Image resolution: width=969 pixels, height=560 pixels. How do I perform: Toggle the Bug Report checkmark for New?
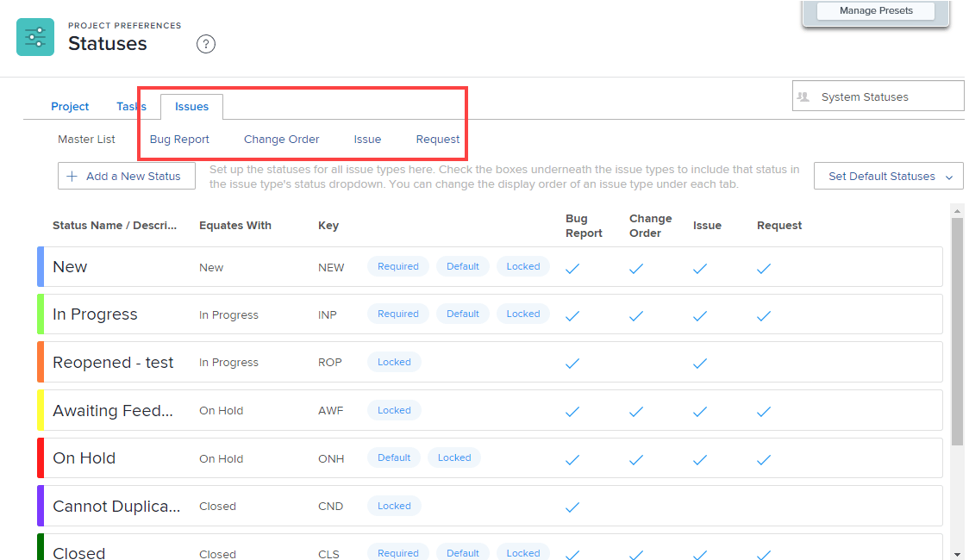[572, 269]
